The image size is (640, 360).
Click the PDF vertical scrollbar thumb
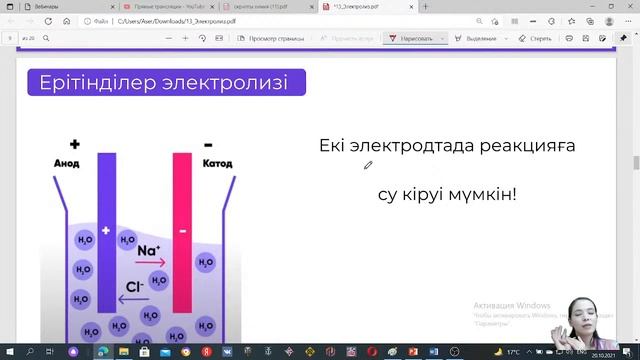pyautogui.click(x=636, y=162)
